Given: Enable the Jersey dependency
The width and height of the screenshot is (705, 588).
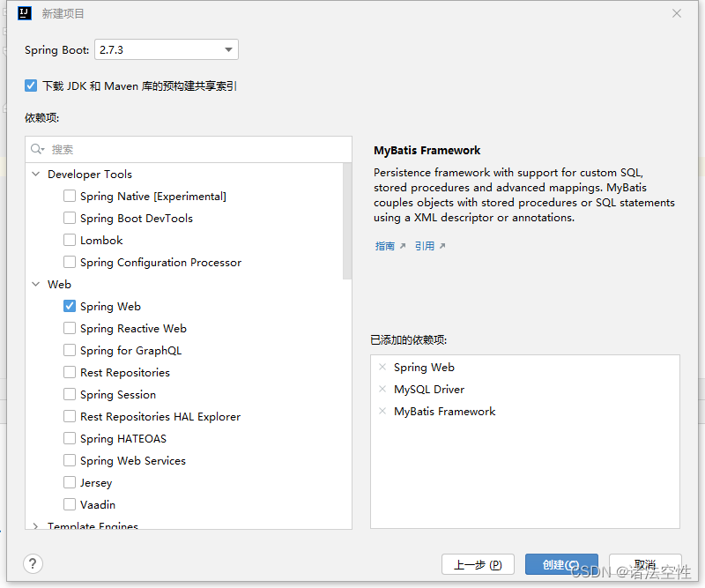Looking at the screenshot, I should (70, 483).
